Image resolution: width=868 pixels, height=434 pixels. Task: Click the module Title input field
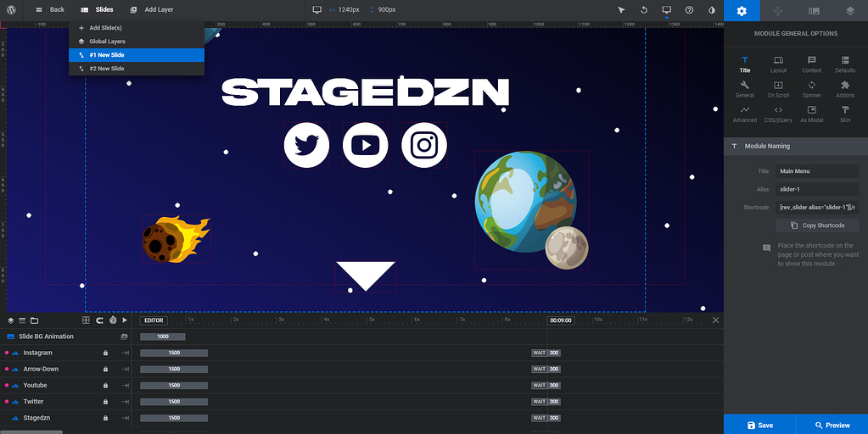(817, 171)
